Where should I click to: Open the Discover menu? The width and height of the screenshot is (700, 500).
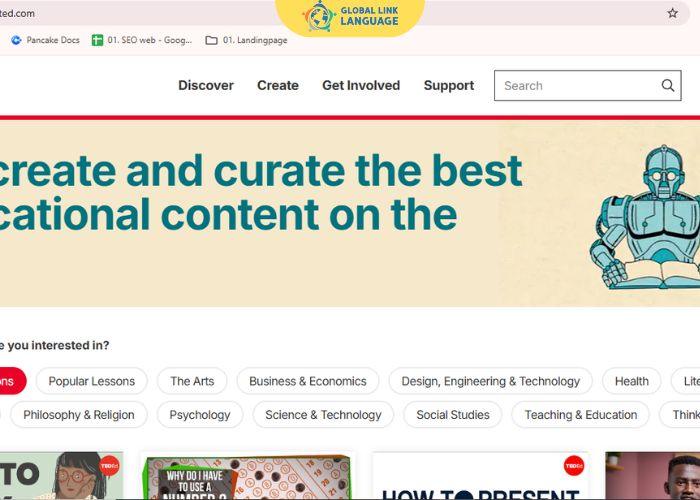point(205,86)
